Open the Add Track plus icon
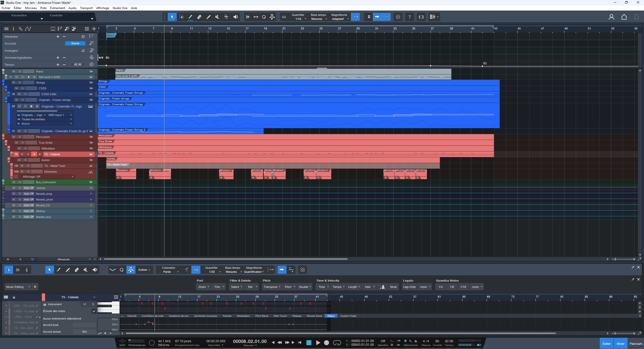644x349 pixels. pyautogui.click(x=94, y=29)
